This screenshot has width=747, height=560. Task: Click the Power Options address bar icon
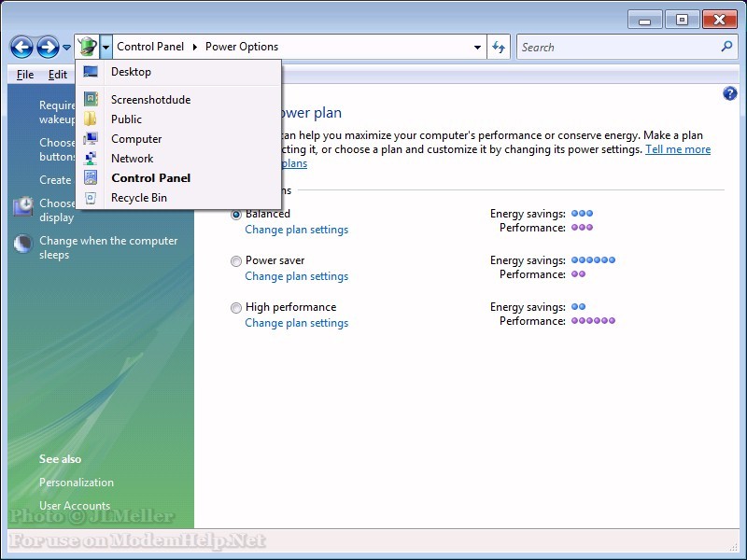click(88, 47)
